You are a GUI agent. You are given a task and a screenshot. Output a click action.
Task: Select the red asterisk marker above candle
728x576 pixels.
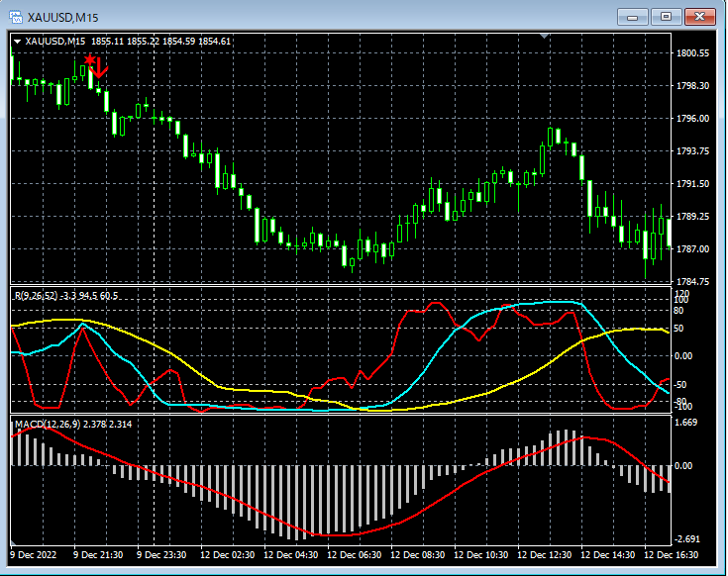click(x=90, y=61)
